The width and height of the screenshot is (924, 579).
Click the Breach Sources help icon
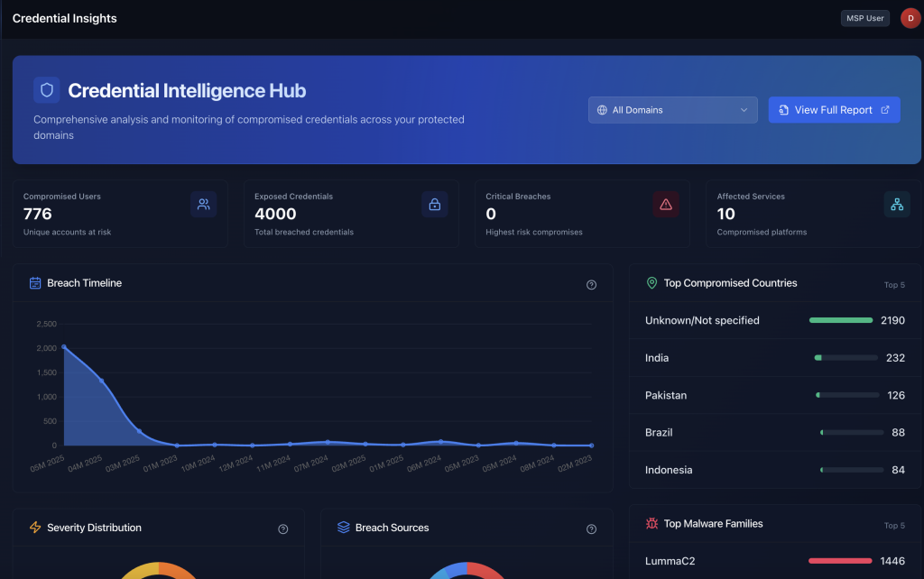(x=591, y=528)
